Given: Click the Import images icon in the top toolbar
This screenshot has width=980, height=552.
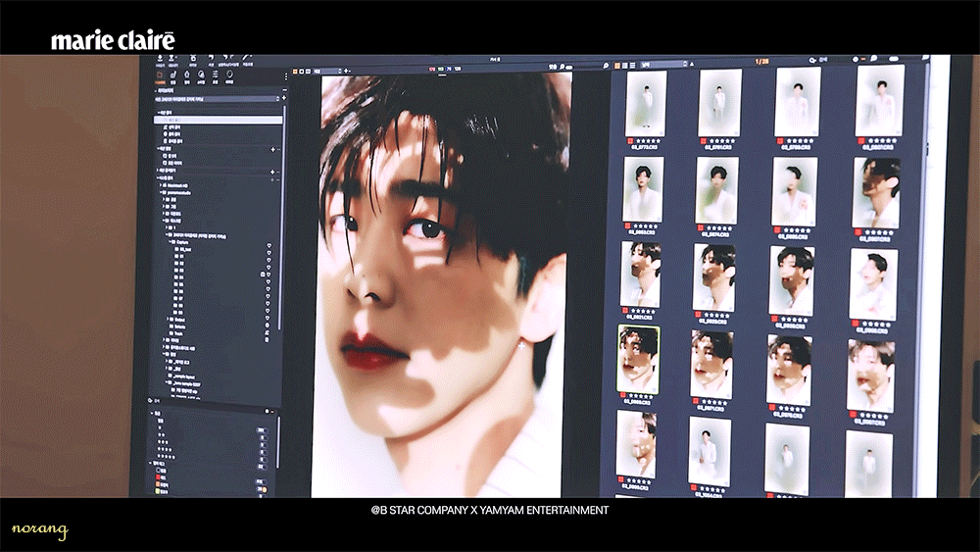Looking at the screenshot, I should 160,58.
